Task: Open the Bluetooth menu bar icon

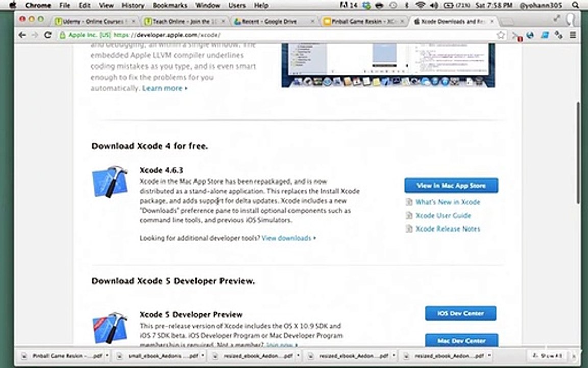Action: [x=407, y=5]
